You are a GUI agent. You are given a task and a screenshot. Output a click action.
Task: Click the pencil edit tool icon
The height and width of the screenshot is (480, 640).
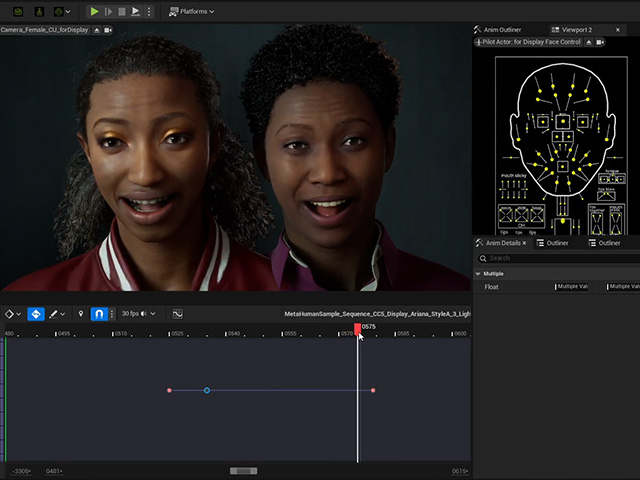(53, 314)
